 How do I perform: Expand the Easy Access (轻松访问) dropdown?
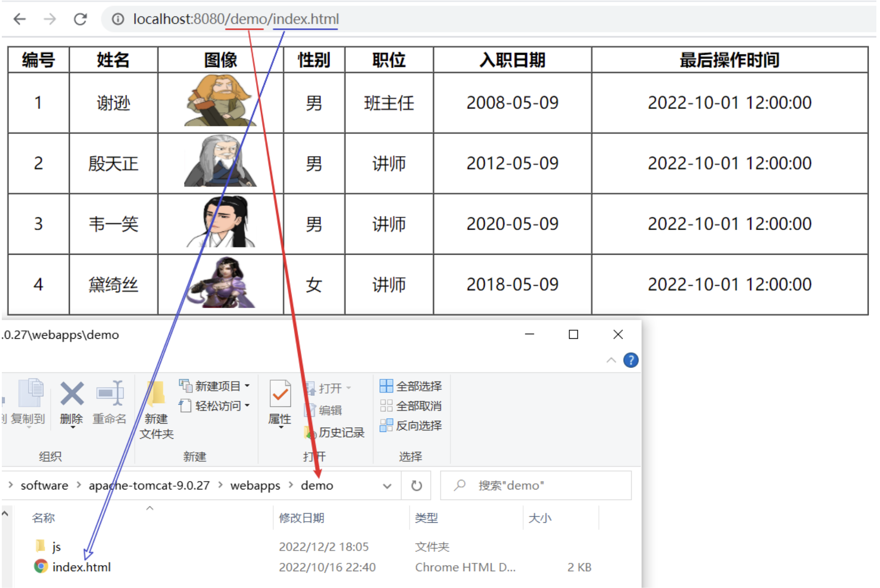tap(215, 406)
